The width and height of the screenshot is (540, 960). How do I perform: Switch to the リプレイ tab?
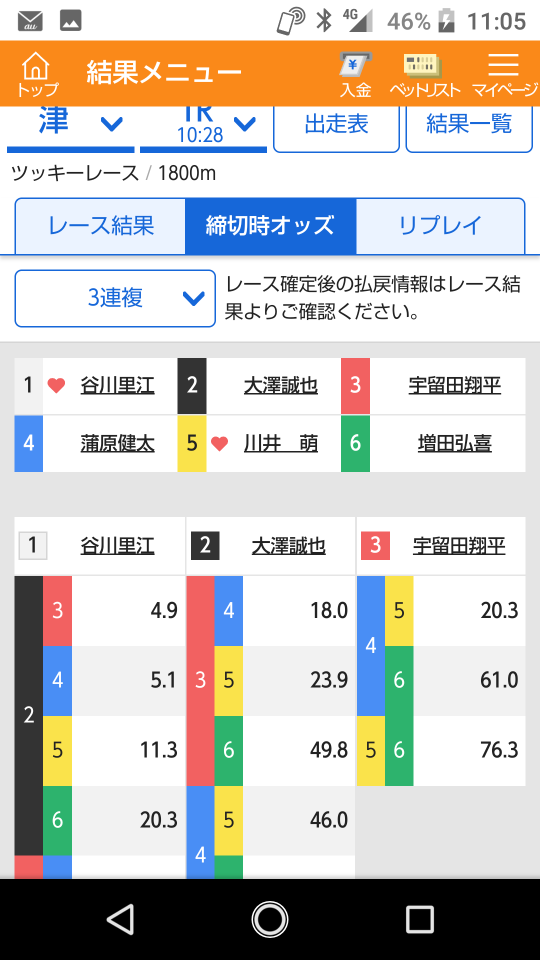[x=440, y=226]
